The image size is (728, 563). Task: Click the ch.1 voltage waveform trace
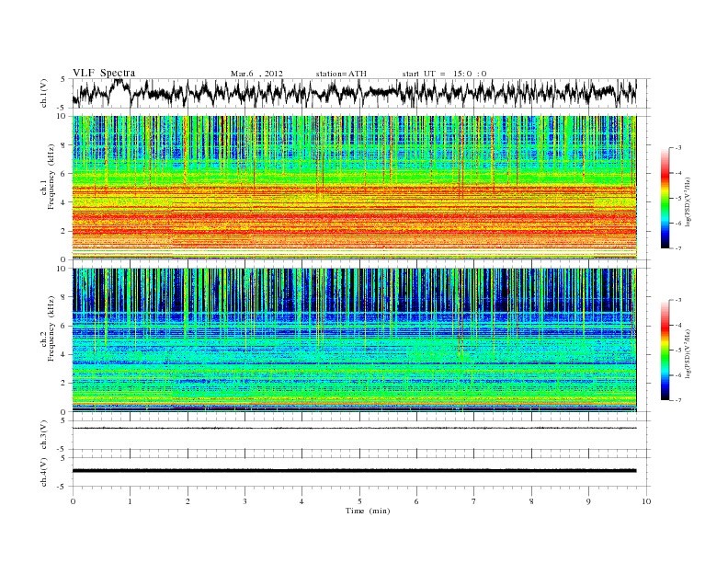coord(354,93)
